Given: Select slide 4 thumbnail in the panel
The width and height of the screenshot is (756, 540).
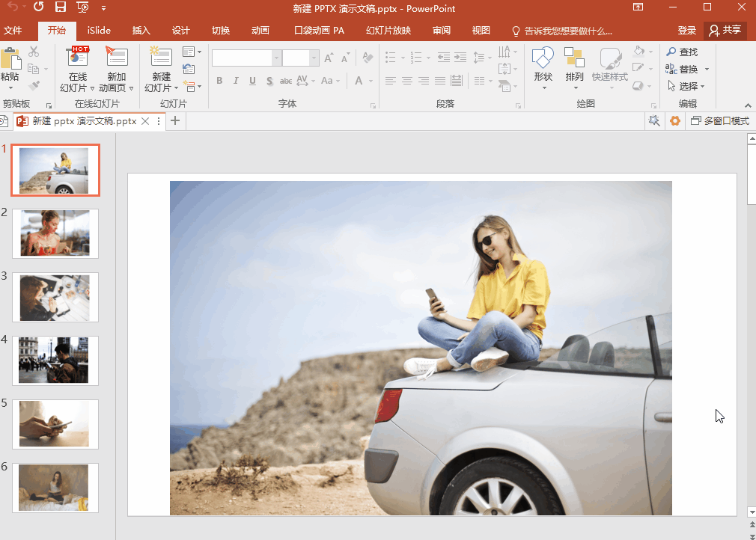Looking at the screenshot, I should [55, 360].
